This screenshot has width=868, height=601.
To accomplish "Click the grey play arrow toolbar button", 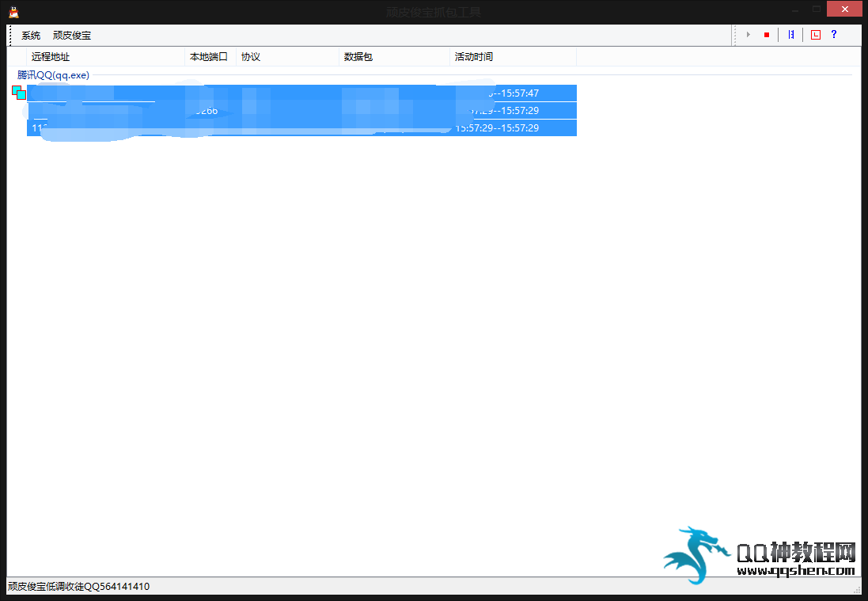I will (x=749, y=35).
